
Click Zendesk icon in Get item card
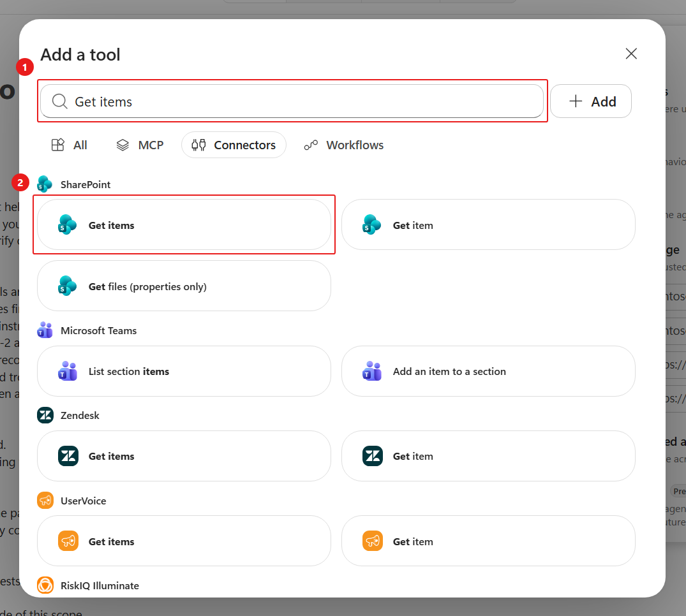[373, 456]
